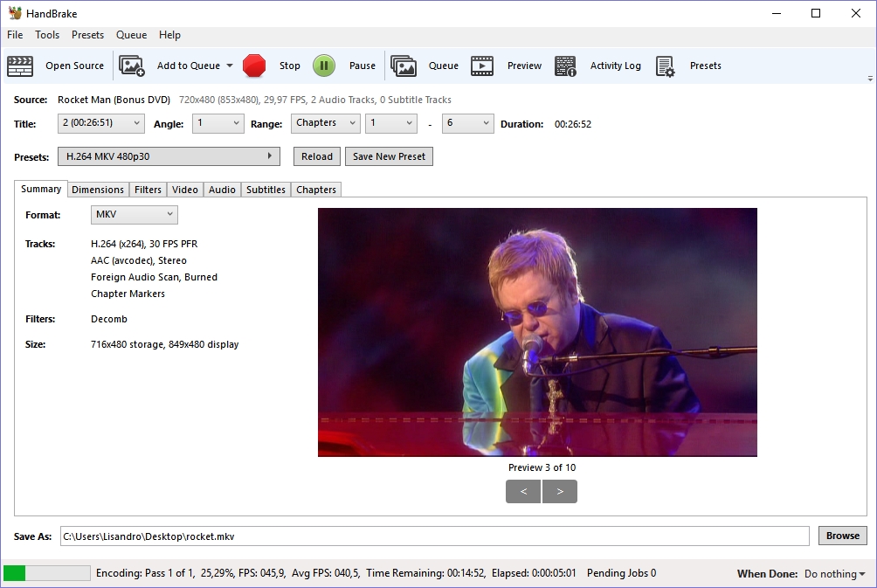This screenshot has width=877, height=588.
Task: Click the Open Source label
Action: click(74, 66)
